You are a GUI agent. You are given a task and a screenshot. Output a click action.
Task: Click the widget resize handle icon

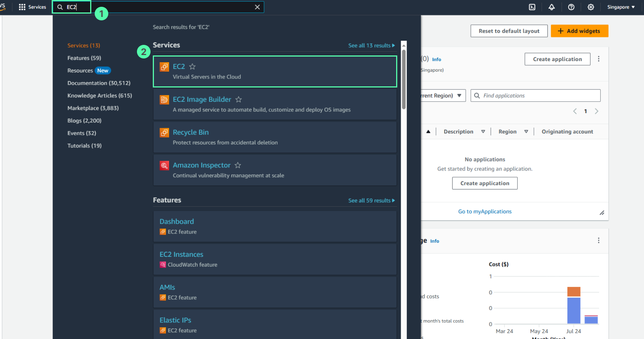(602, 213)
